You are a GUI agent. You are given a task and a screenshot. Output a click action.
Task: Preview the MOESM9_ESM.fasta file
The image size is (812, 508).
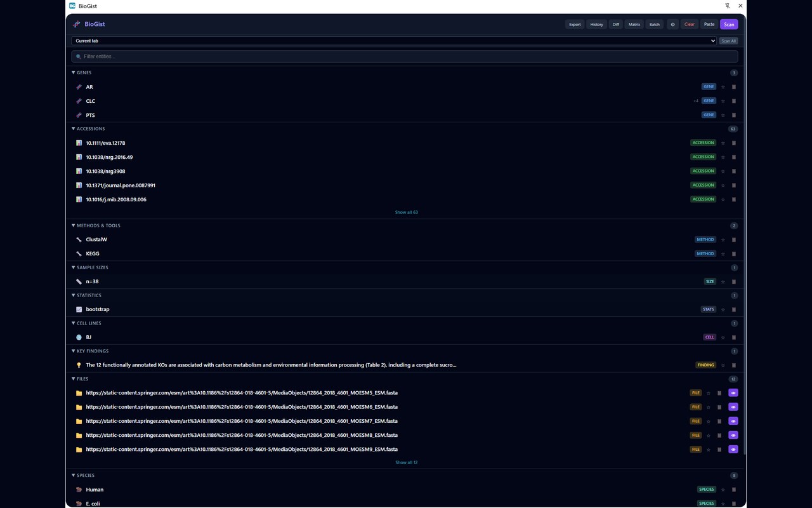(733, 449)
